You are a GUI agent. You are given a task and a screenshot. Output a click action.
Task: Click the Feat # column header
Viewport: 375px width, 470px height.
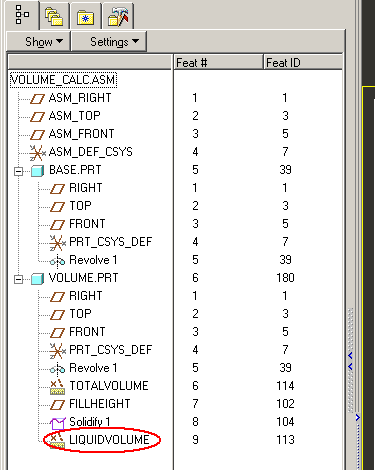click(x=218, y=63)
